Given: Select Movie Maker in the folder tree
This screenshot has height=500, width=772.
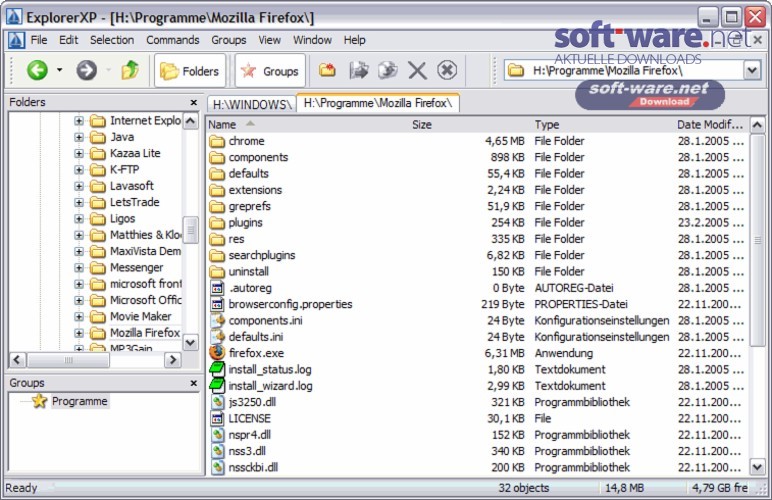Looking at the screenshot, I should tap(140, 316).
